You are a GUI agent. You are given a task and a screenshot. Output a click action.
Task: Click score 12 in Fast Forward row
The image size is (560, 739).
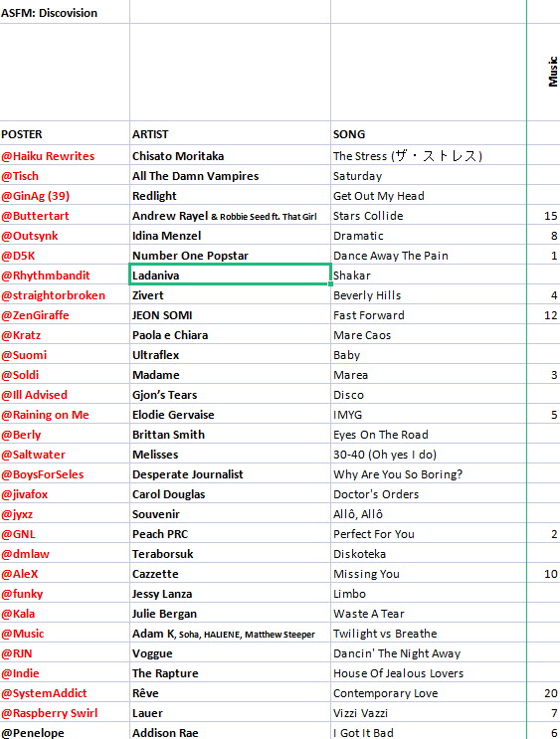pos(543,315)
